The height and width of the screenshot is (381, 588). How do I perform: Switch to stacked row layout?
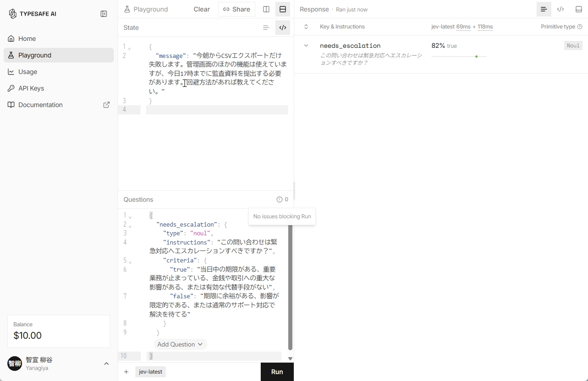[283, 9]
